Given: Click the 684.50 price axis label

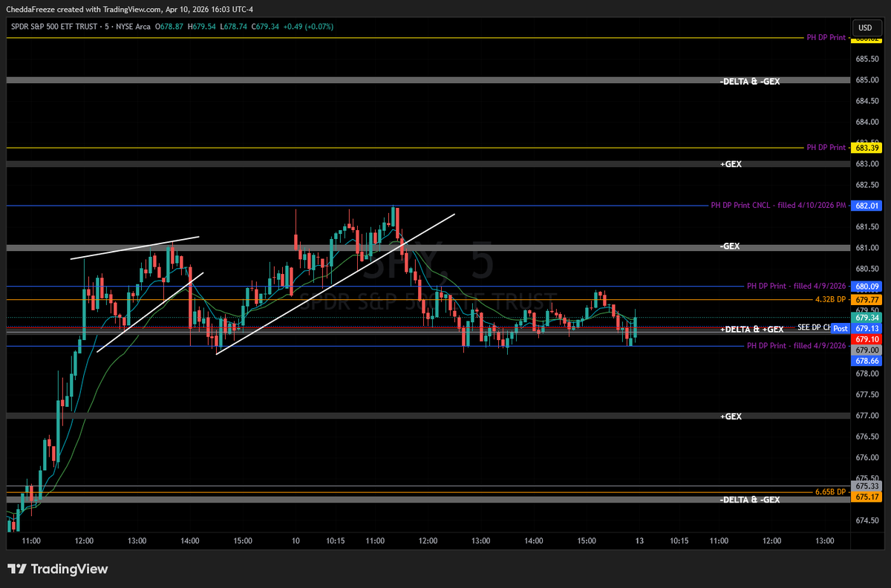Looking at the screenshot, I should tap(867, 101).
